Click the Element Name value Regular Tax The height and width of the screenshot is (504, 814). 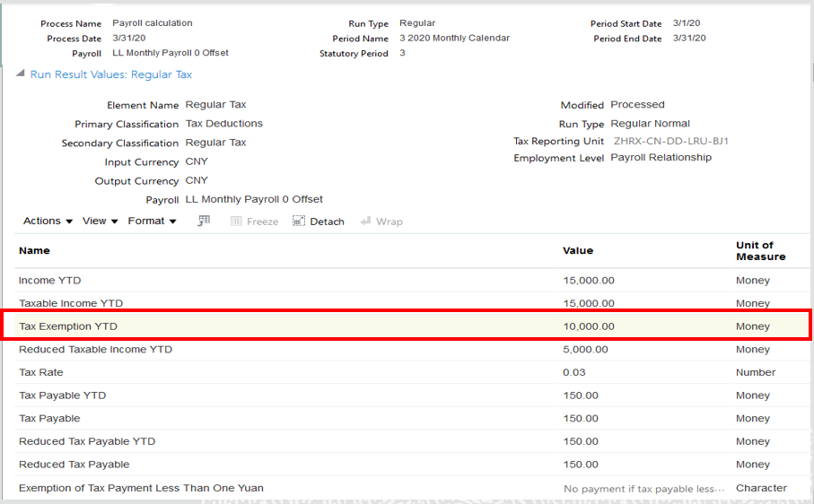(x=216, y=105)
